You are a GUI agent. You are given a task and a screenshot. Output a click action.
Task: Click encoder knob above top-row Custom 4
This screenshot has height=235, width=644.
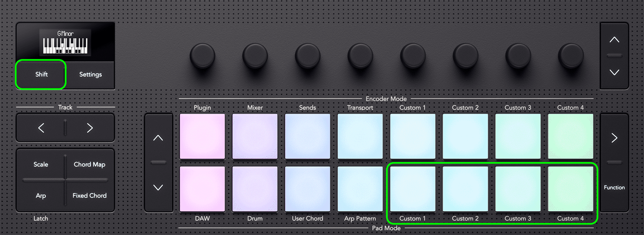[x=570, y=56]
